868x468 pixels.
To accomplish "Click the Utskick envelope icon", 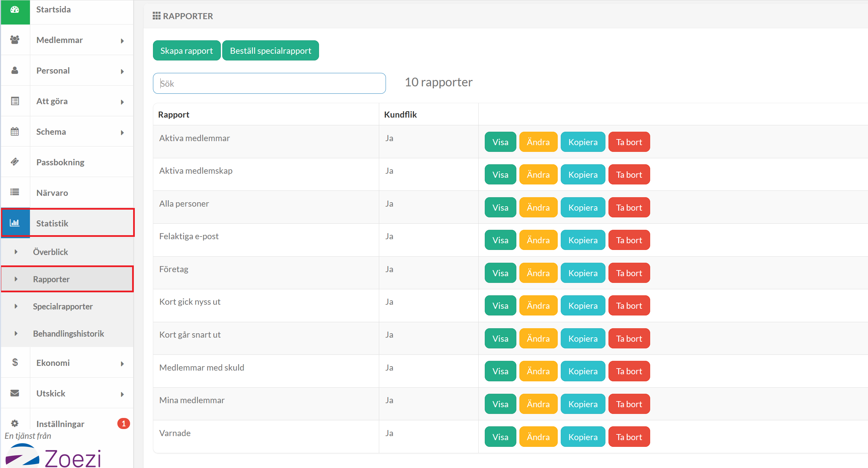I will coord(15,393).
